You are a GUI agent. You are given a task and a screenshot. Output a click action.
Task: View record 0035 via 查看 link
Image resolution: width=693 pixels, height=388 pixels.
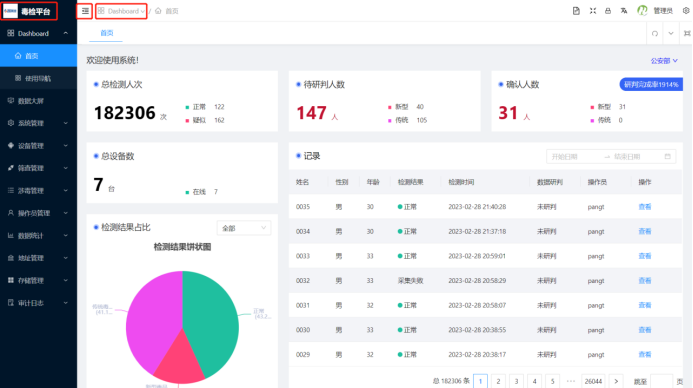(644, 207)
